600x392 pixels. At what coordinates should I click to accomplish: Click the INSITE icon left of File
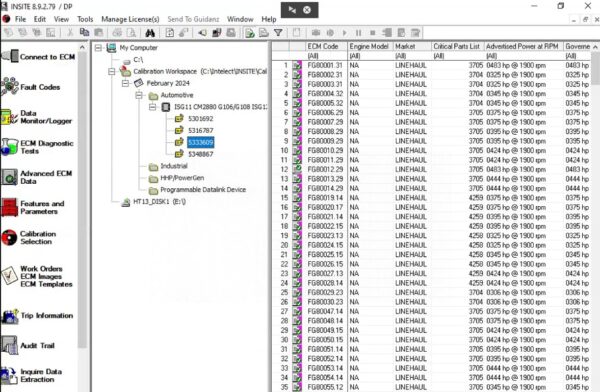6,19
